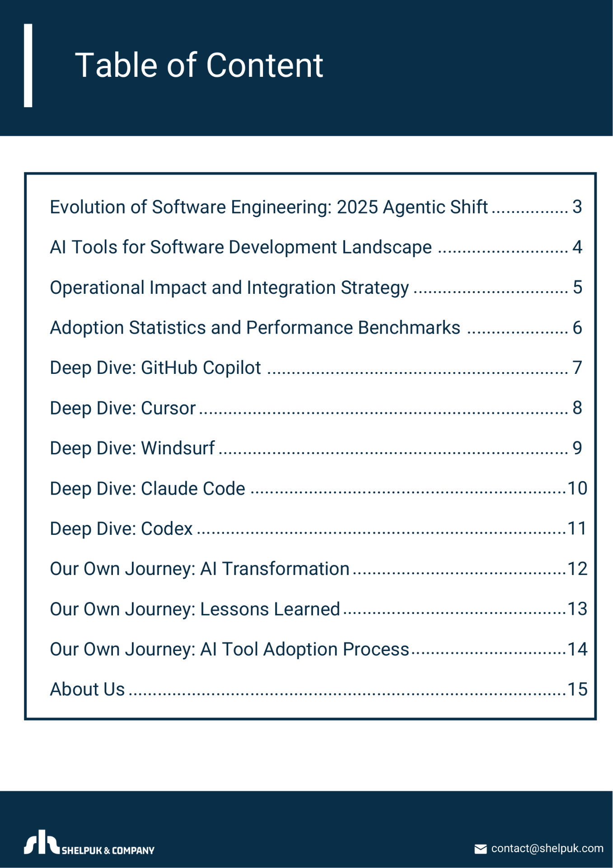
Task: Open the Operational Impact and Integration Strategy entry
Action: [316, 288]
